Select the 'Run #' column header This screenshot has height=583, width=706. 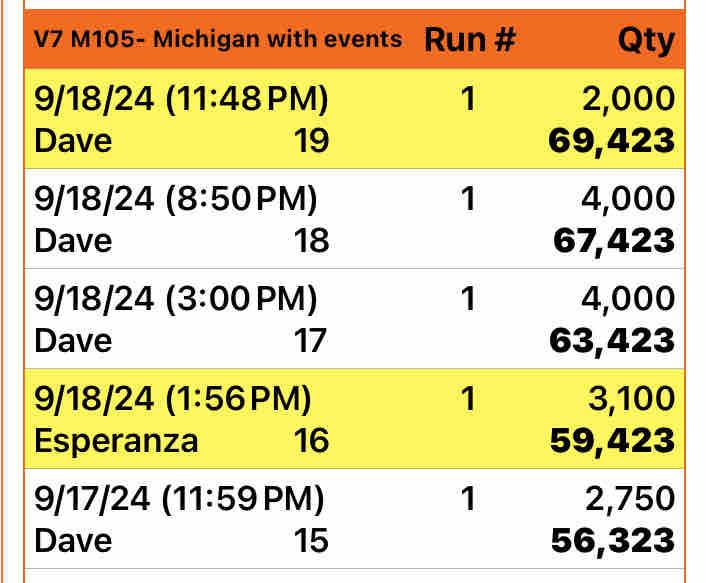click(x=470, y=40)
